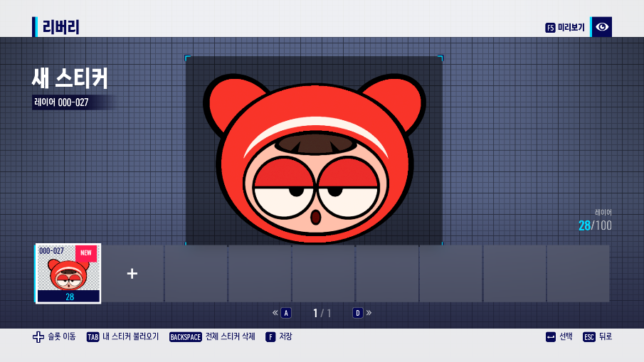The height and width of the screenshot is (362, 644).
Task: Click the 새 스티커 heading
Action: [70, 78]
